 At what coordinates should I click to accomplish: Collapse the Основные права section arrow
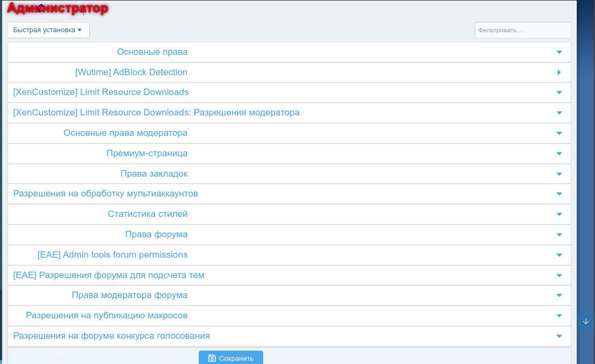(559, 52)
